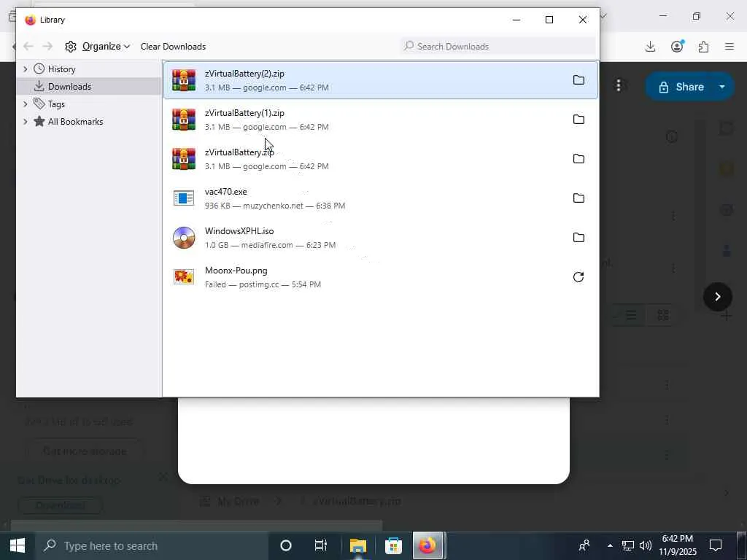The image size is (747, 560).
Task: Click the Organize gear icon
Action: [x=71, y=46]
